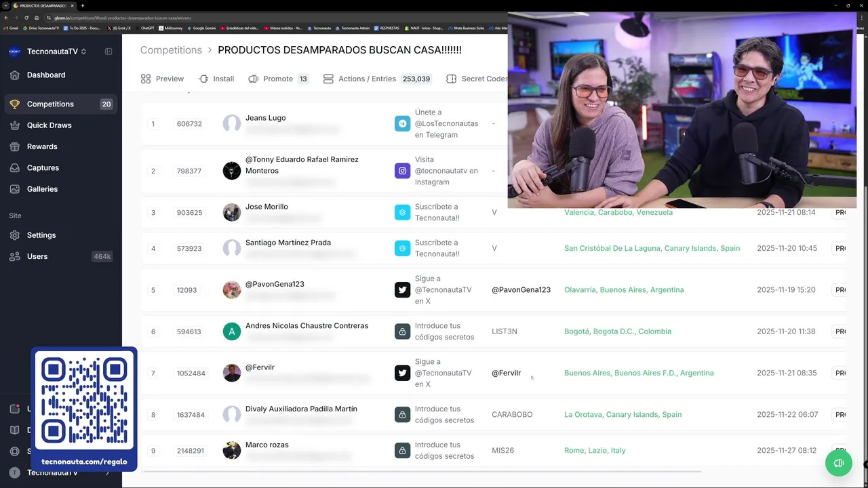Viewport: 868px width, 488px height.
Task: Open Galleries section
Action: pyautogui.click(x=42, y=189)
